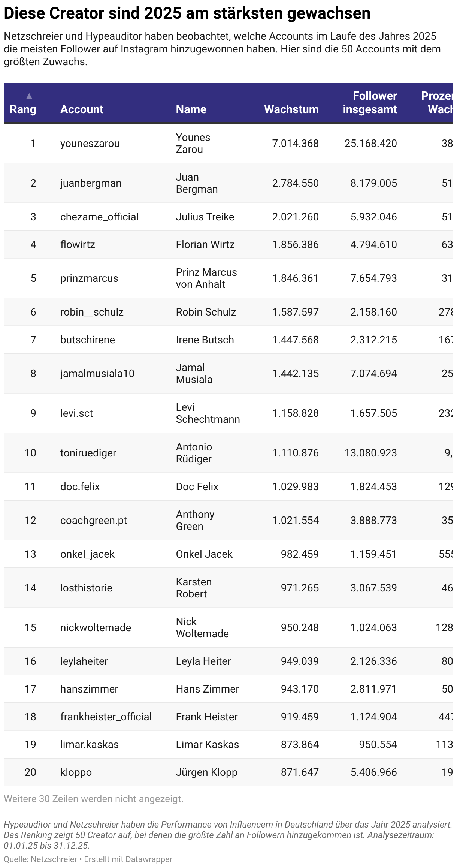Sort table by Name column header
Image resolution: width=457 pixels, height=868 pixels.
[191, 109]
